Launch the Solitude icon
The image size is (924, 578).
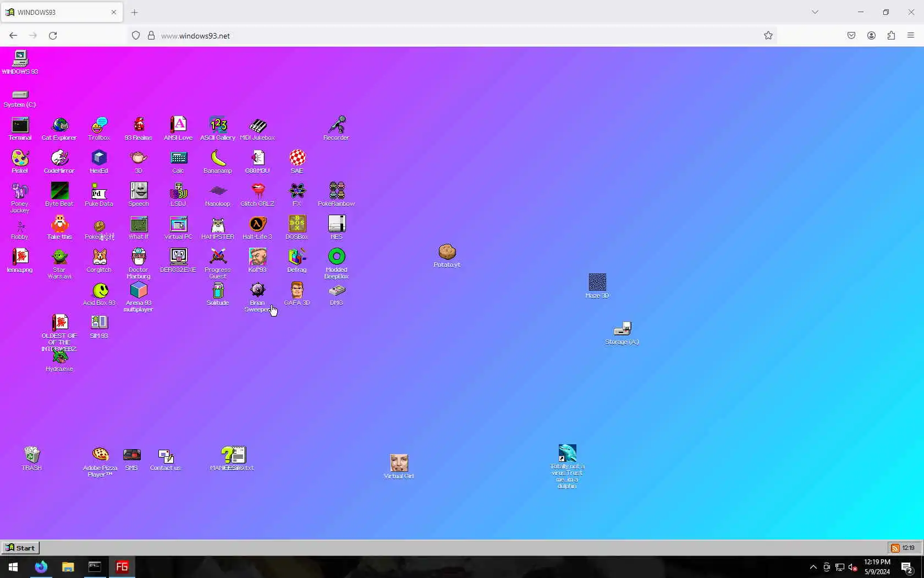(x=218, y=294)
